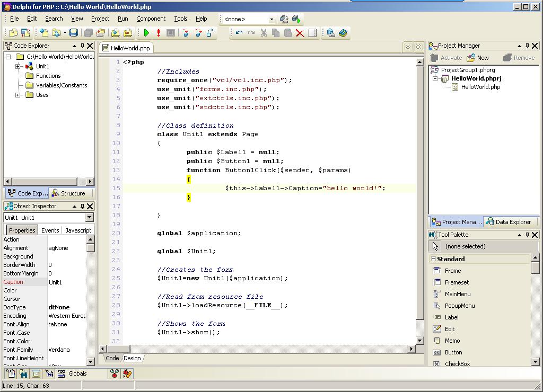Screen dimensions: 543x392
Task: Close the Tool Palette panel
Action: tap(535, 235)
